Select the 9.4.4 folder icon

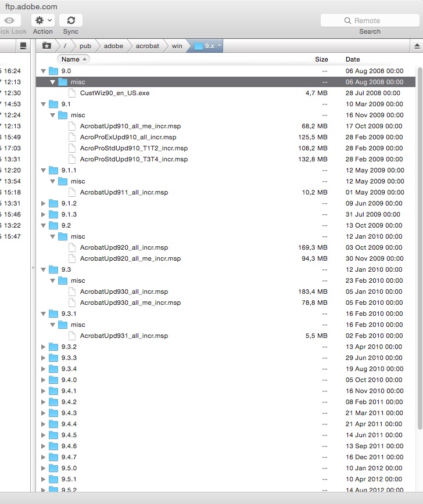pos(53,424)
